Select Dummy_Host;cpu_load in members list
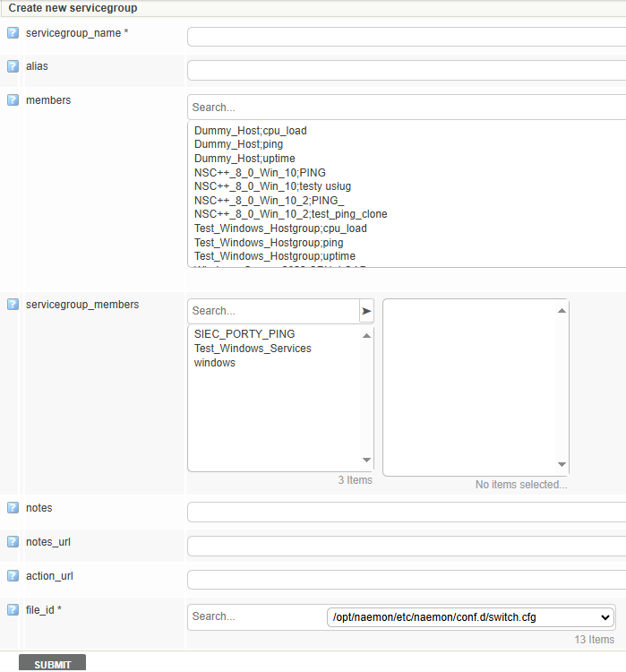The width and height of the screenshot is (626, 672). pyautogui.click(x=250, y=131)
